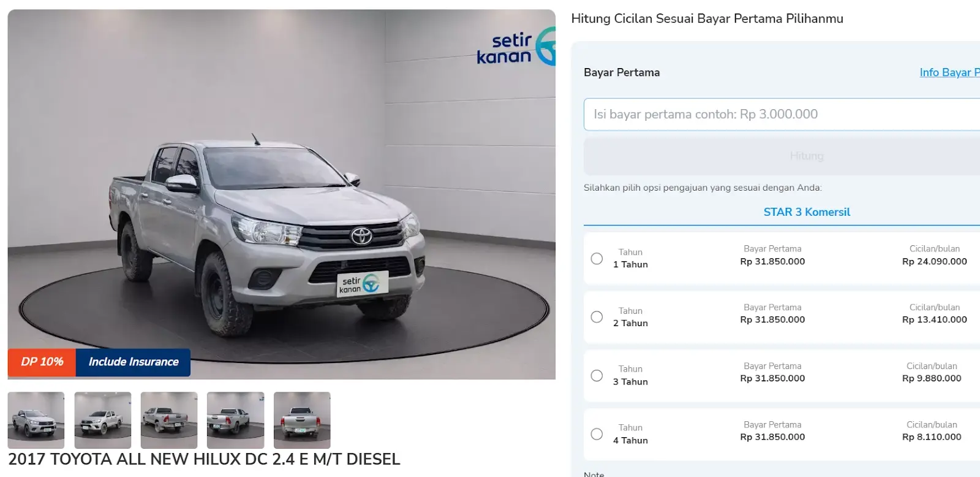View fourth rear-angle Hilux thumbnail

pyautogui.click(x=236, y=420)
